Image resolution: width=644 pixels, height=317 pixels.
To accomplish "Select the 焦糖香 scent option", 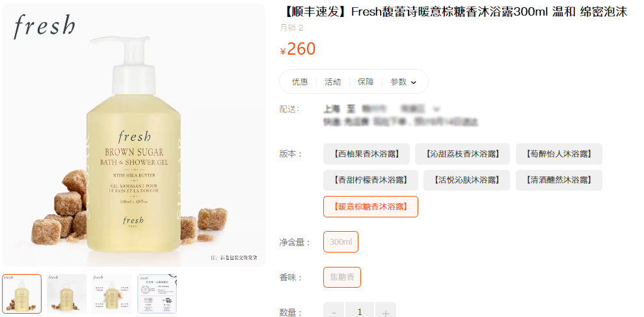I will (342, 277).
